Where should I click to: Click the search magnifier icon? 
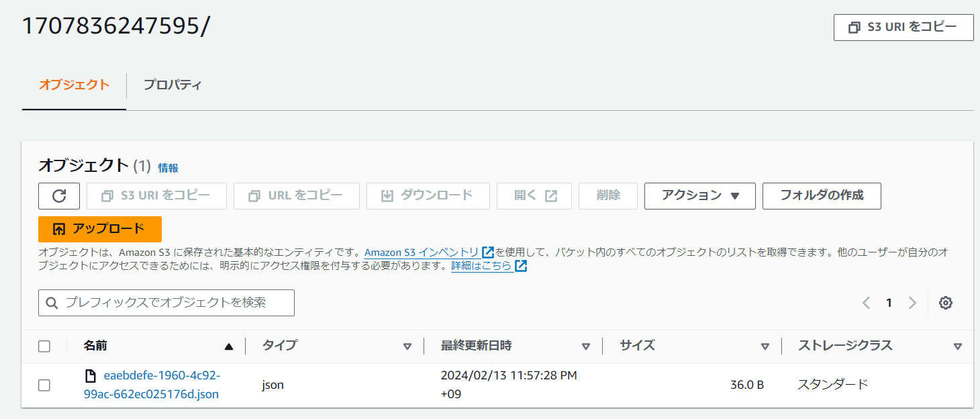(52, 303)
